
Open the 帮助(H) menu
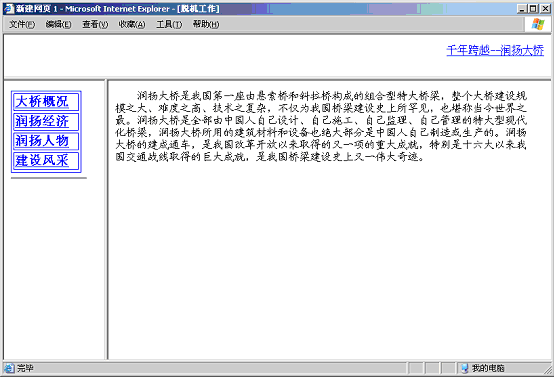tap(206, 24)
